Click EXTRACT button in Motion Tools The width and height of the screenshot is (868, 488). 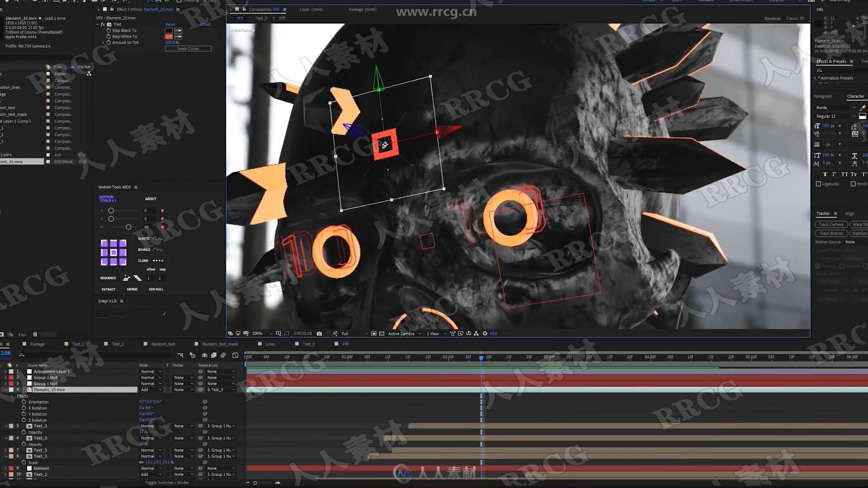click(108, 289)
